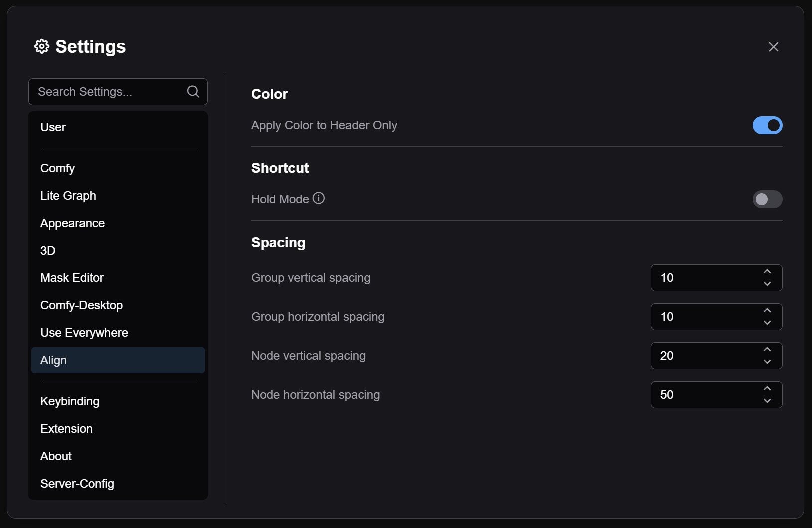Viewport: 812px width, 528px height.
Task: Select the Appearance category
Action: [72, 223]
